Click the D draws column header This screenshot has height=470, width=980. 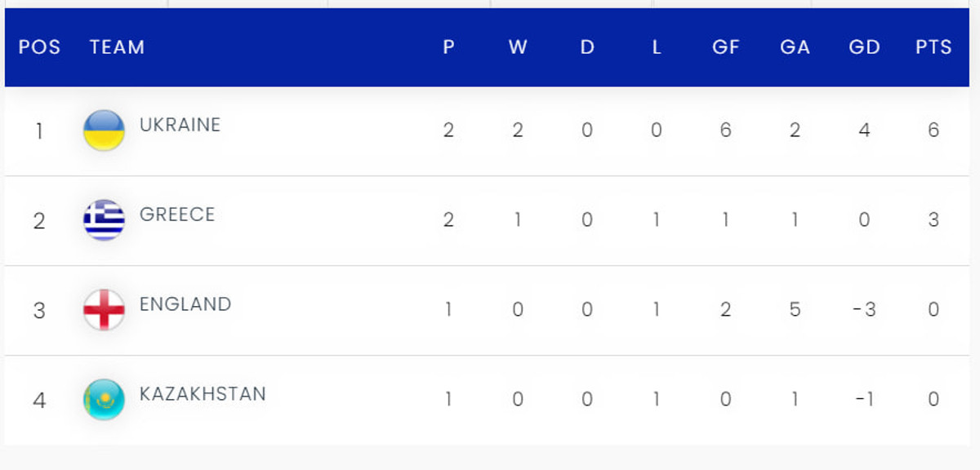point(587,47)
